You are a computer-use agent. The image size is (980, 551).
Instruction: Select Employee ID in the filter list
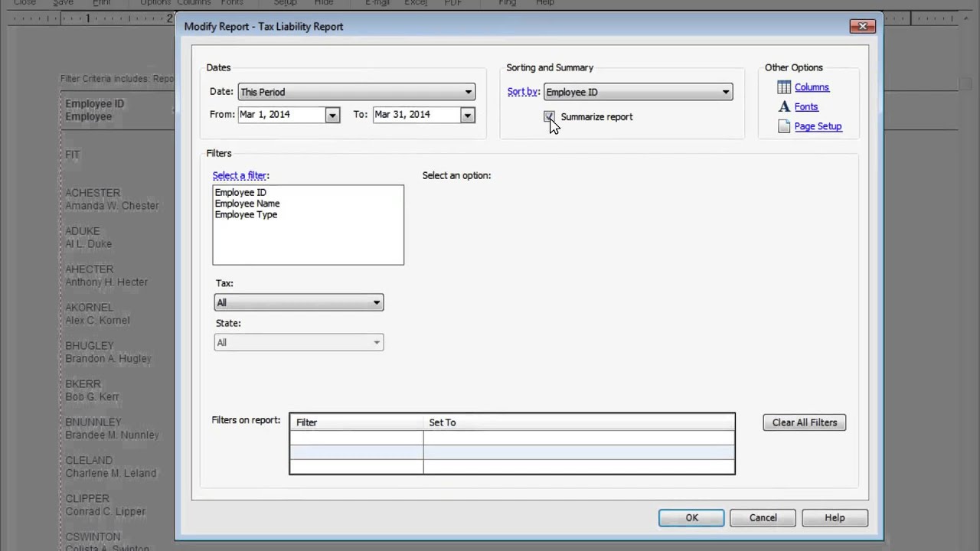pos(240,192)
